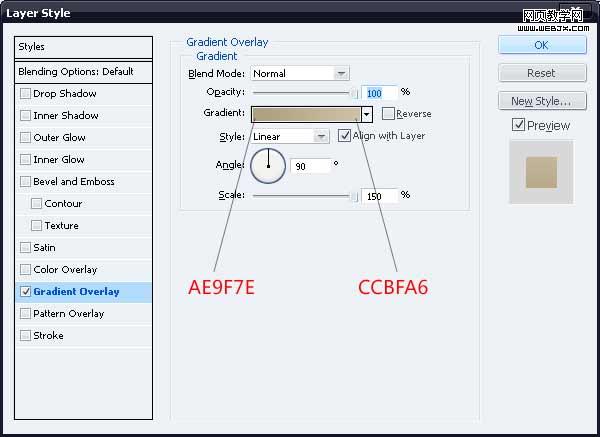
Task: Select the Stroke label
Action: point(48,336)
